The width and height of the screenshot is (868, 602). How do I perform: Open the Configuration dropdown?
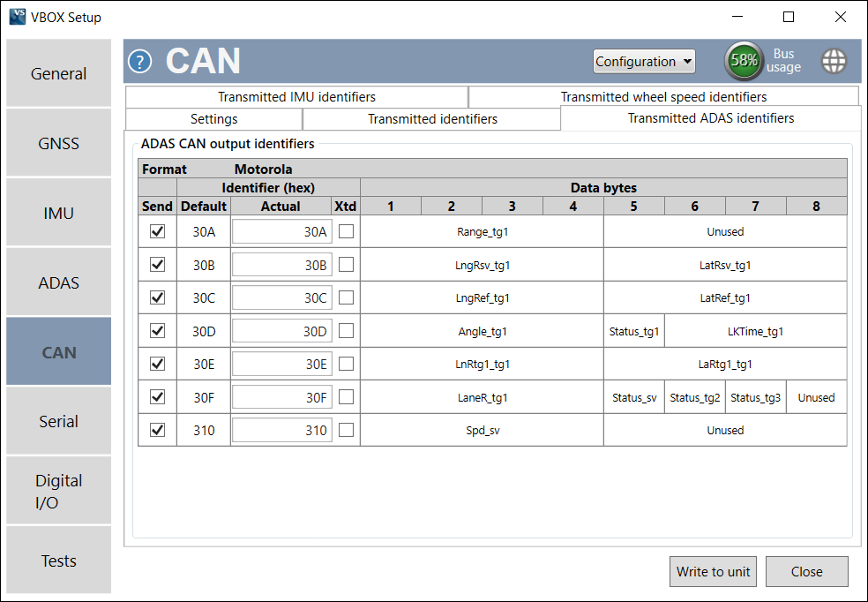click(644, 61)
